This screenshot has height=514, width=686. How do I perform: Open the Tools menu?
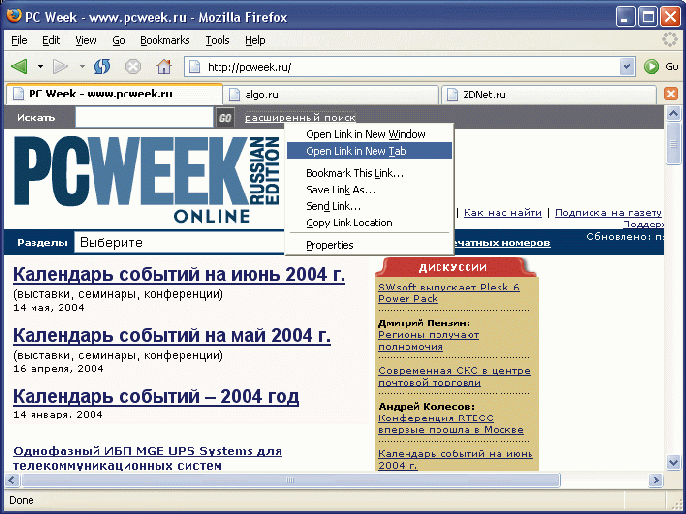(217, 40)
